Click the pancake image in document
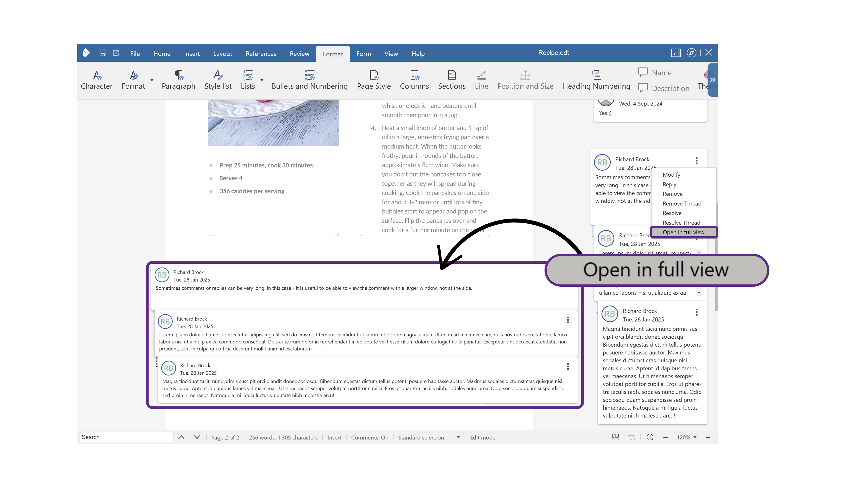This screenshot has width=868, height=488. [273, 122]
